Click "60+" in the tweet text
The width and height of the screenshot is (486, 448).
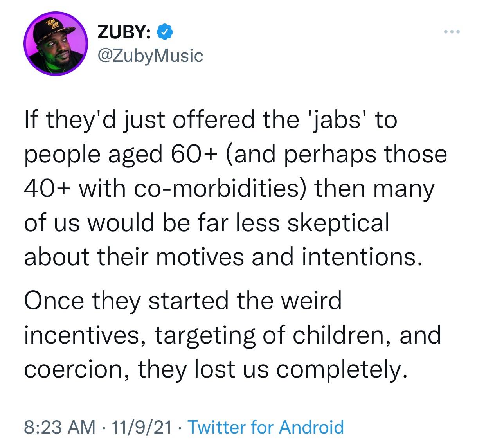tap(192, 154)
